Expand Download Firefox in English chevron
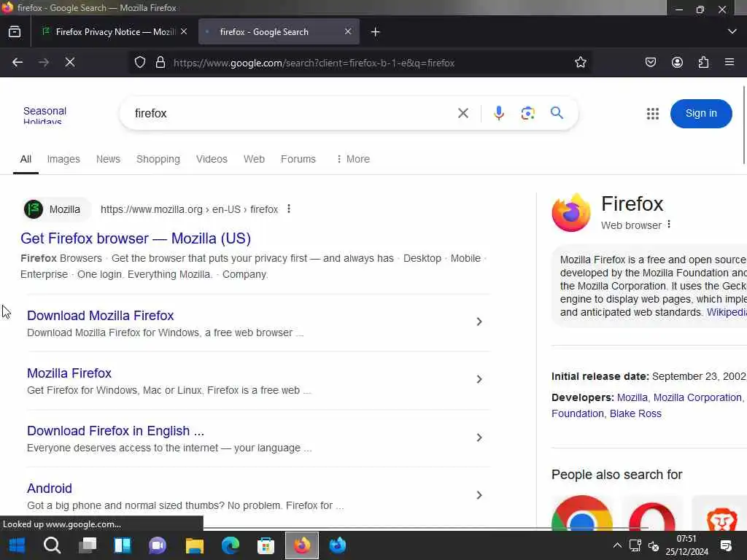 pyautogui.click(x=479, y=437)
